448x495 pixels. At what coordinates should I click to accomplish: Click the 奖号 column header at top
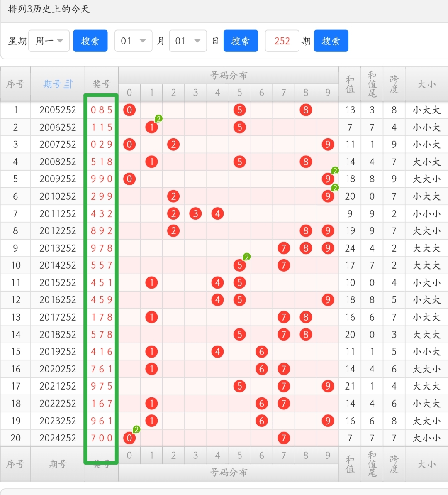coord(101,84)
